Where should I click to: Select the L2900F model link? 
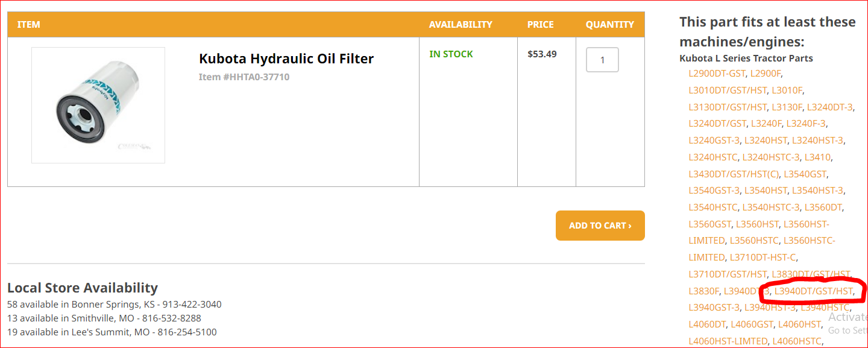coord(766,74)
